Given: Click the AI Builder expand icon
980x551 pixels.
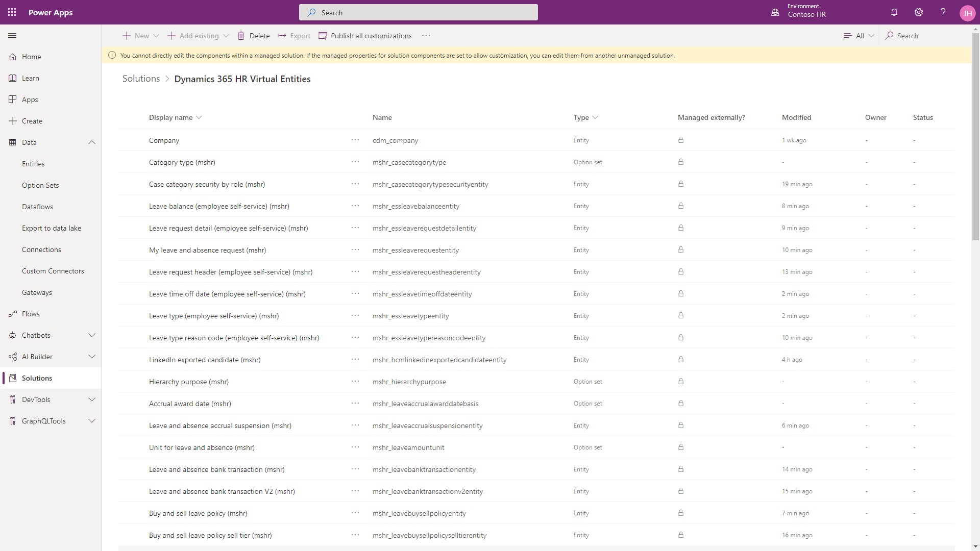Looking at the screenshot, I should click(91, 357).
